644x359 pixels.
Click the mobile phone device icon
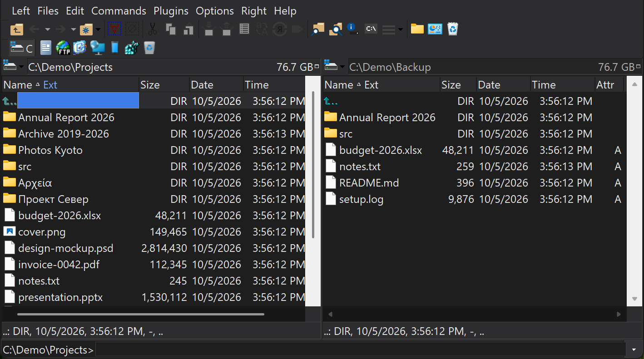115,47
